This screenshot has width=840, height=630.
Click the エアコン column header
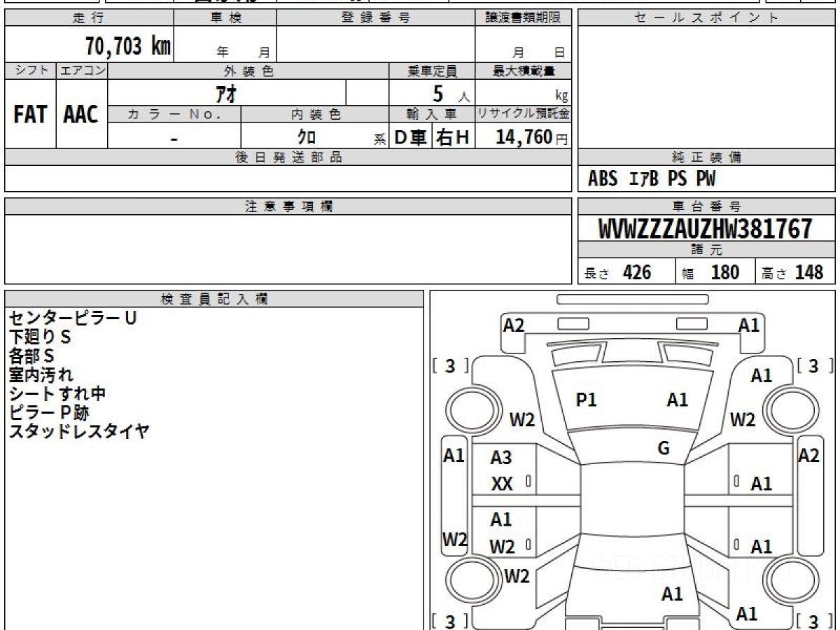point(82,71)
